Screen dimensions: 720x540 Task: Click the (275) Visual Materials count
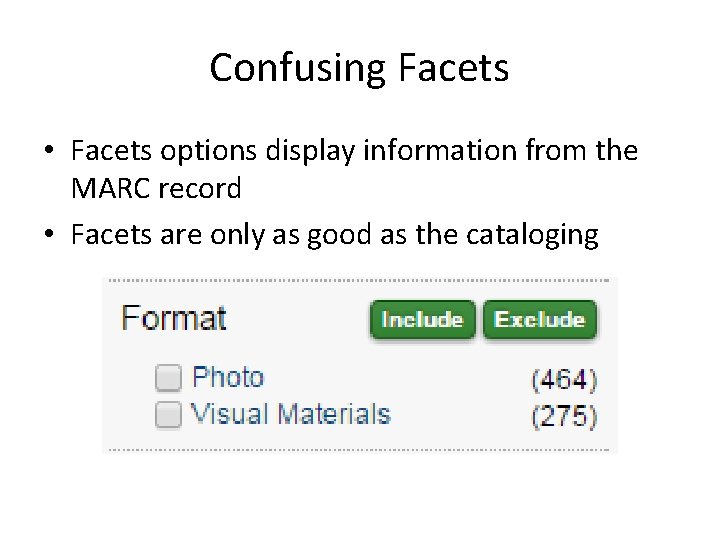point(564,416)
